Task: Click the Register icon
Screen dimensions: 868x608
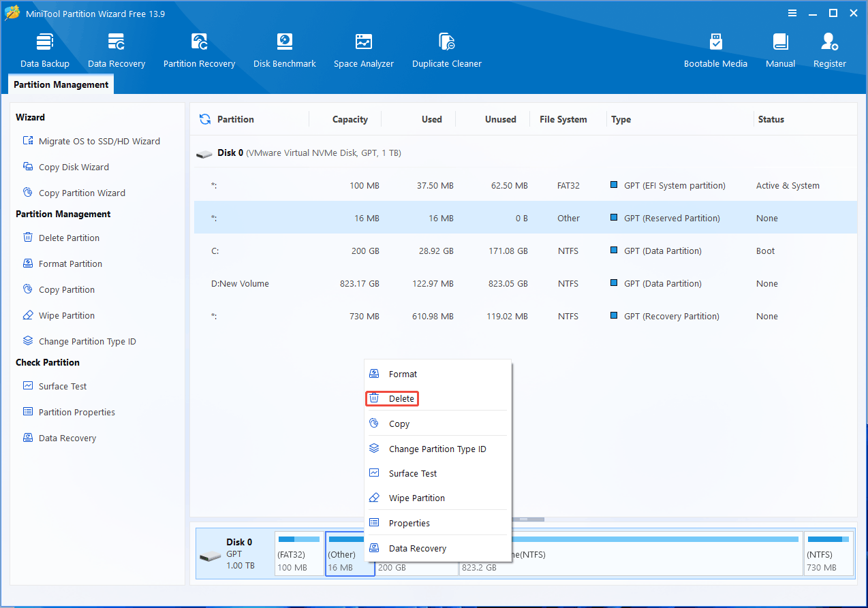Action: pos(829,42)
